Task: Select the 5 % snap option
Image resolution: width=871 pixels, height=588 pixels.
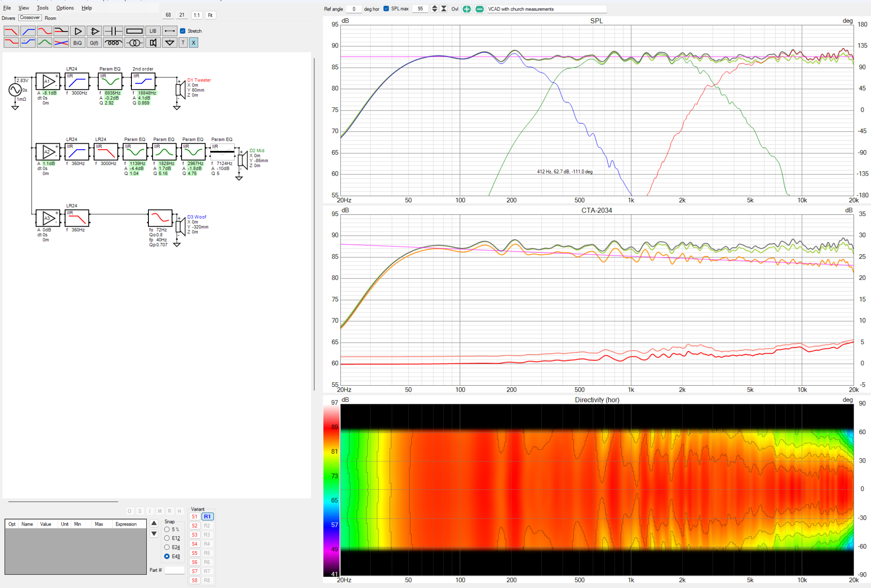Action: click(167, 529)
